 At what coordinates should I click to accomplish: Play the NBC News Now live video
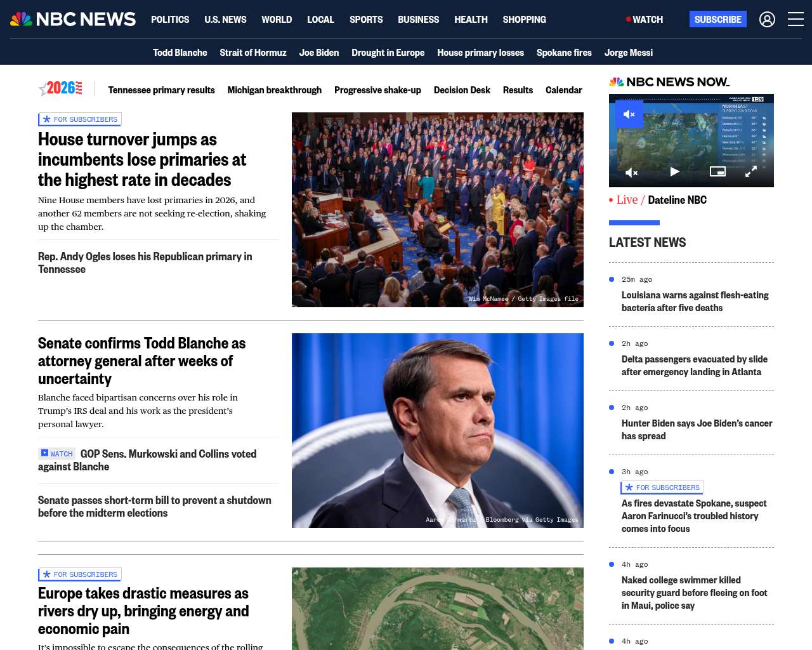click(674, 171)
